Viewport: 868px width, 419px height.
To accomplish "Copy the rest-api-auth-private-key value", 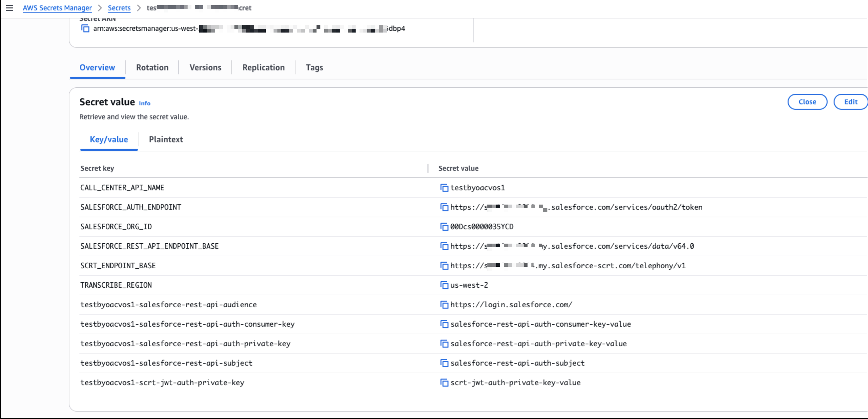I will pos(444,344).
